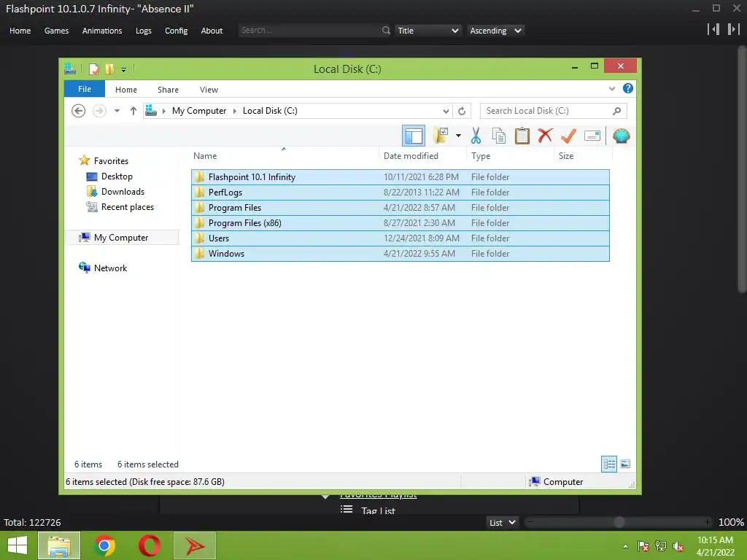Image resolution: width=747 pixels, height=560 pixels.
Task: Select Downloads in the navigation pane
Action: coord(123,192)
